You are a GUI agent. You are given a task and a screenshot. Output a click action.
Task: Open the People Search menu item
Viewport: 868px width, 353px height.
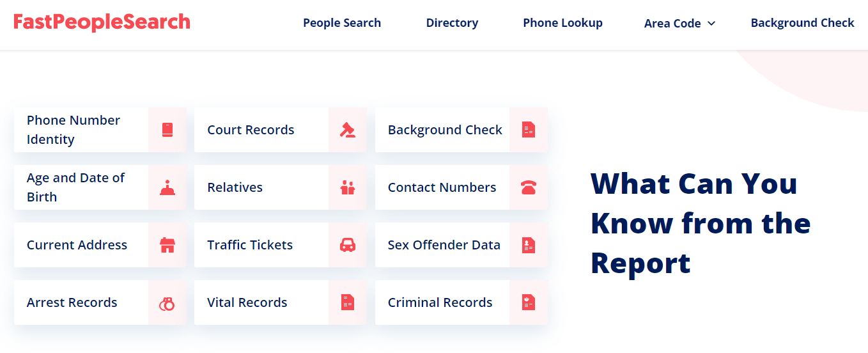click(342, 23)
